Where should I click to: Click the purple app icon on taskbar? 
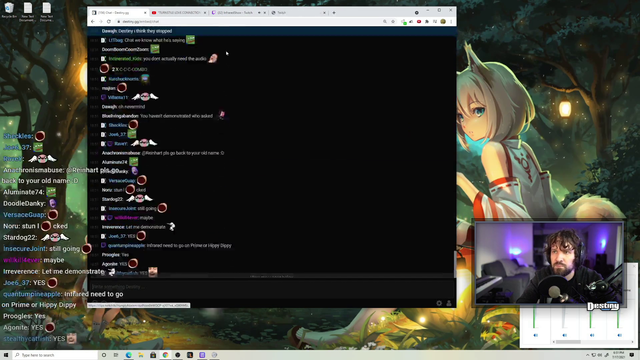pyautogui.click(x=202, y=355)
